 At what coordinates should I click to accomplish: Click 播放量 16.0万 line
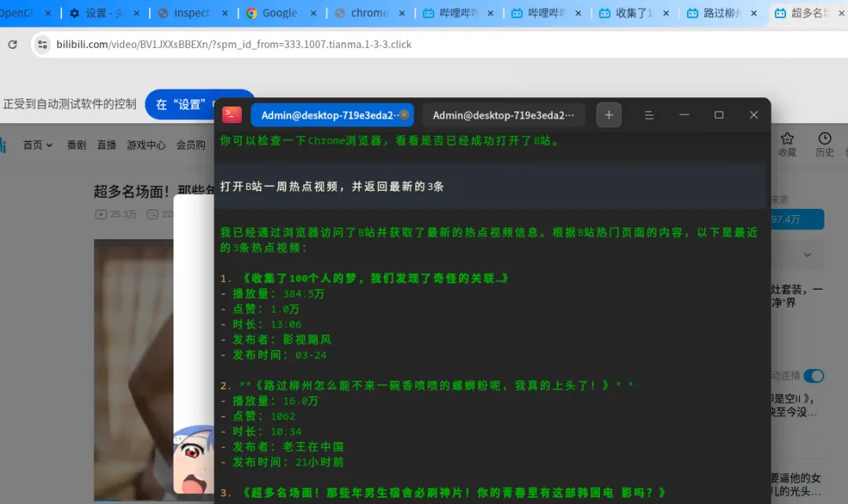pyautogui.click(x=270, y=400)
